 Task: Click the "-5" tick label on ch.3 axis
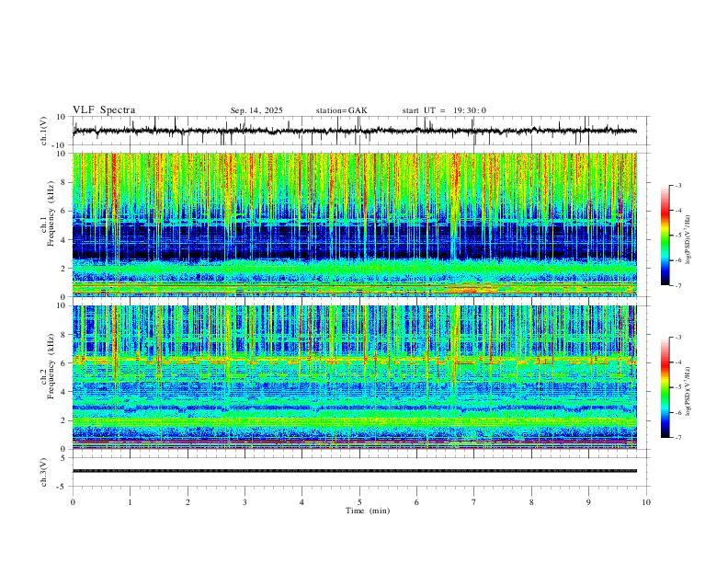(61, 487)
